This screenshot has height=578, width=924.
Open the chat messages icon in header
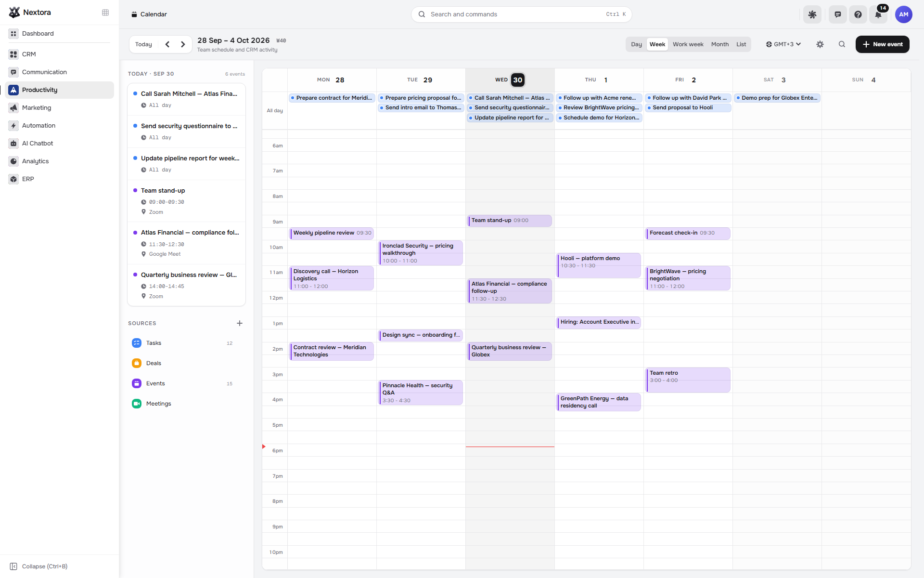point(838,14)
